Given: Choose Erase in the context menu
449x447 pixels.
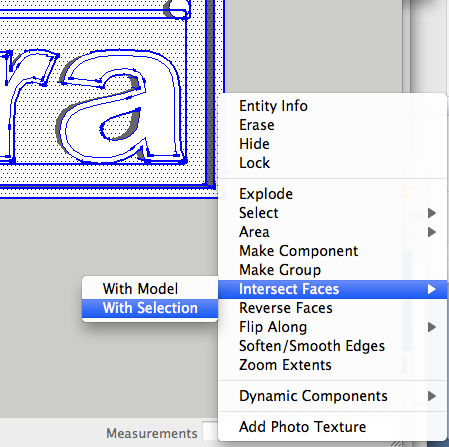Looking at the screenshot, I should point(332,125).
